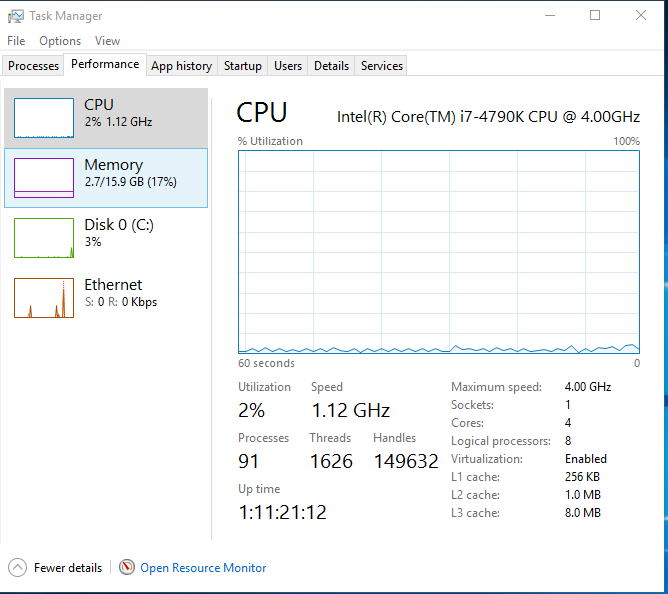Click the Fewer details button label
Screen dimensions: 668x594
coord(68,568)
